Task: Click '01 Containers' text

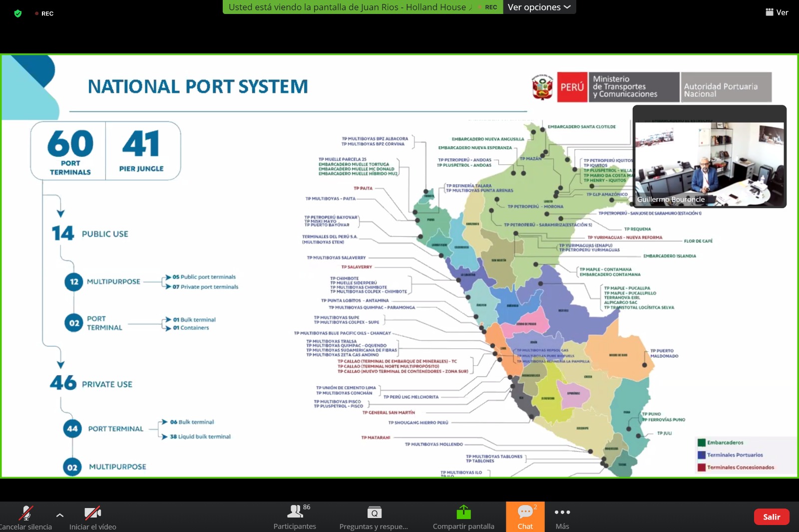Action: 191,328
